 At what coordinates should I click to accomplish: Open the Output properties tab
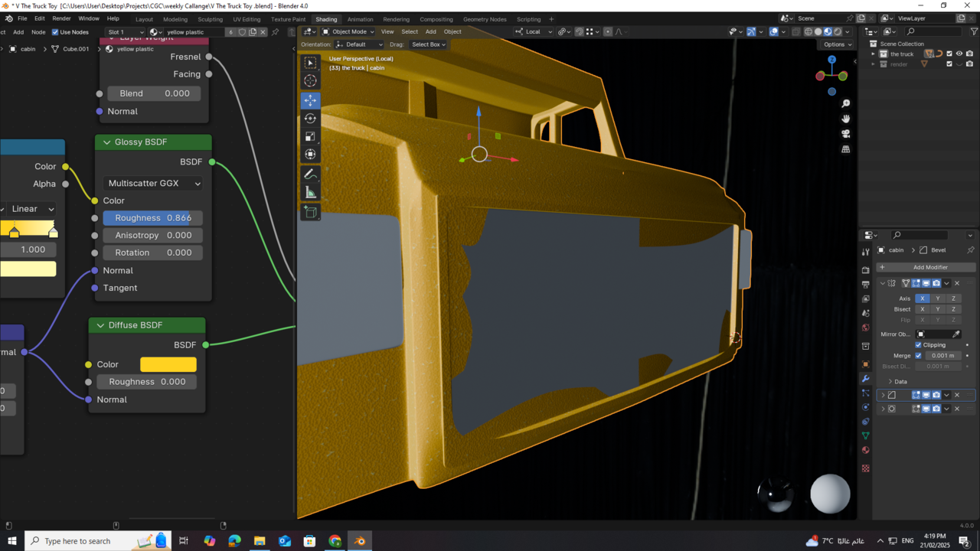(866, 285)
